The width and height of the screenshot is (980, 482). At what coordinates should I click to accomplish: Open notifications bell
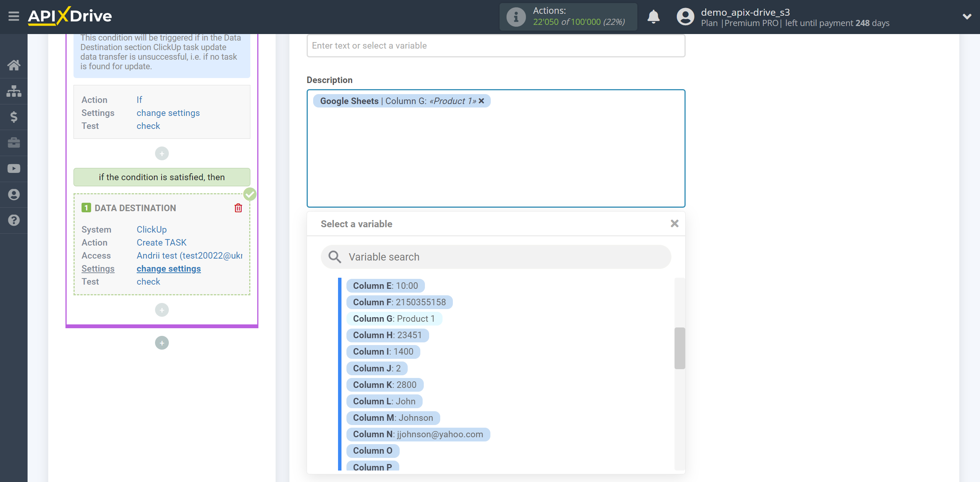[x=653, y=17]
